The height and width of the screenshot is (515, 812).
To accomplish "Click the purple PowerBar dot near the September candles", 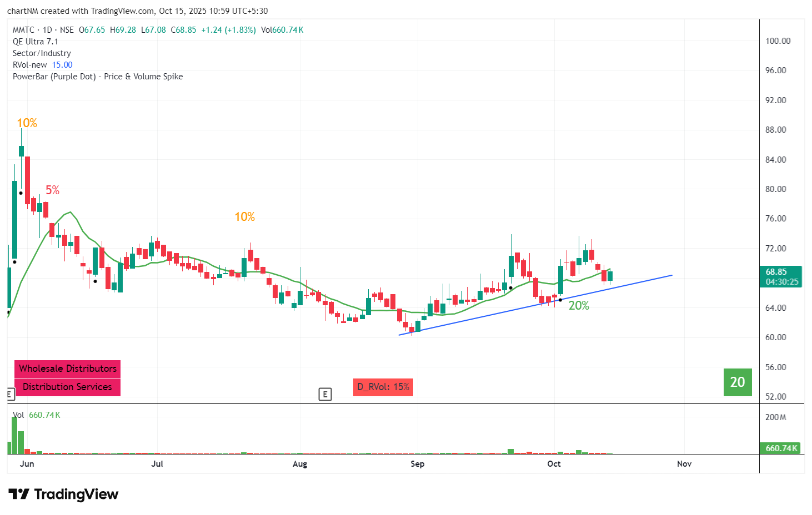I will (510, 289).
